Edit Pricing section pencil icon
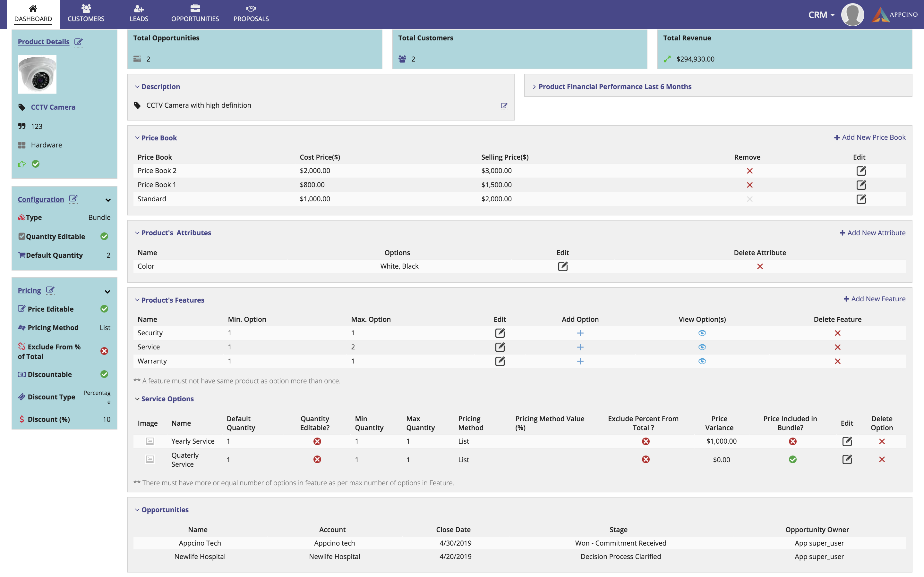 pyautogui.click(x=50, y=290)
